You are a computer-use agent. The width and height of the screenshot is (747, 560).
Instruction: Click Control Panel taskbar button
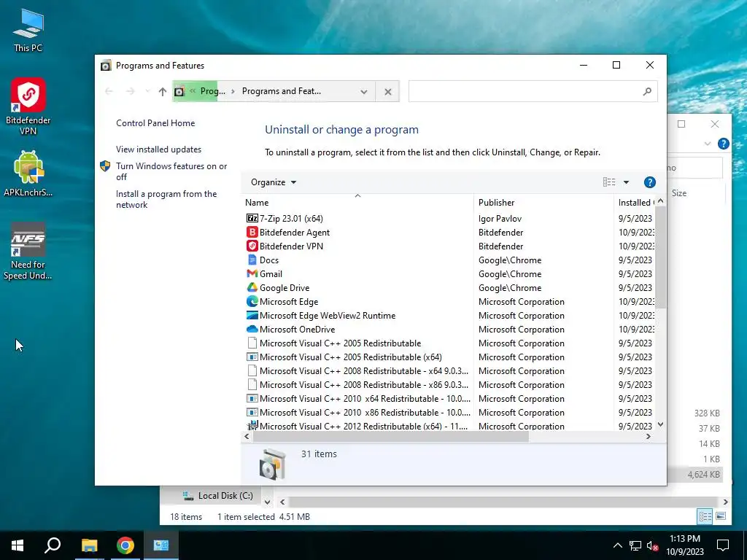pos(161,545)
